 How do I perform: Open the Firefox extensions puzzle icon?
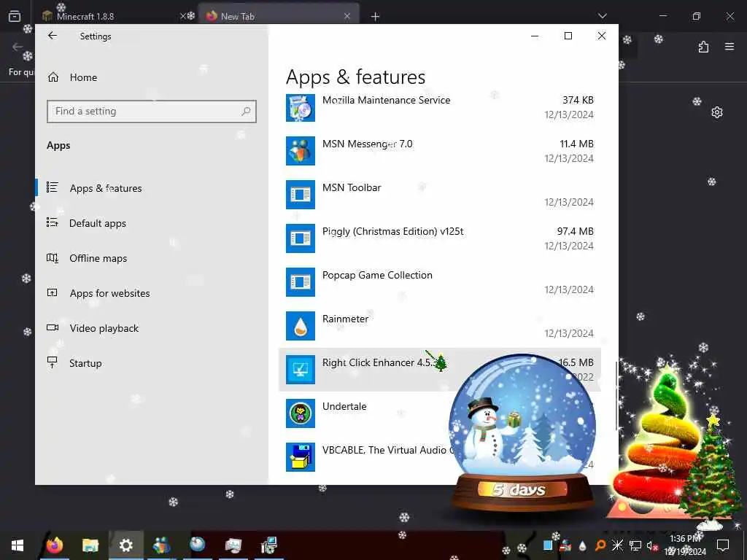704,47
